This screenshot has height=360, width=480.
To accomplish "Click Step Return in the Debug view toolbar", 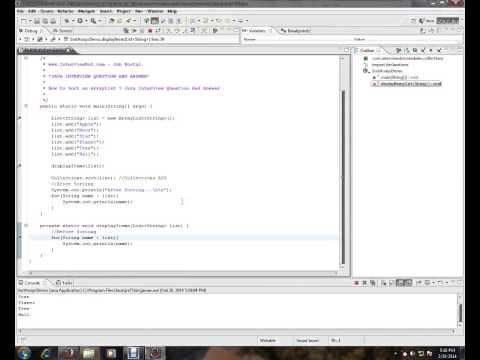I will tap(186, 31).
